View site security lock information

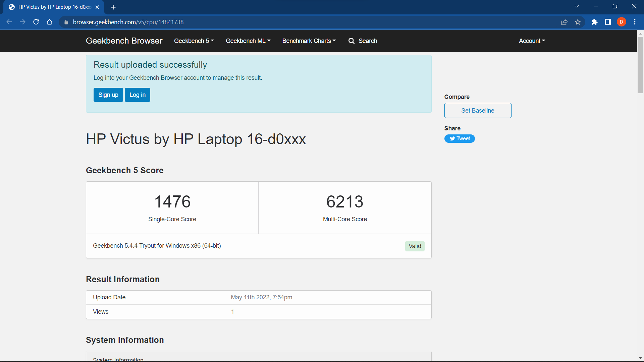pos(66,22)
